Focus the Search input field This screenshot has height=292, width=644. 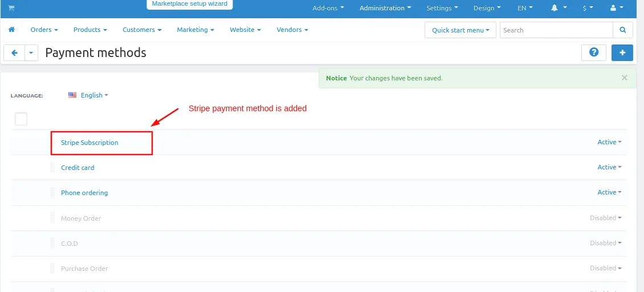pyautogui.click(x=556, y=30)
